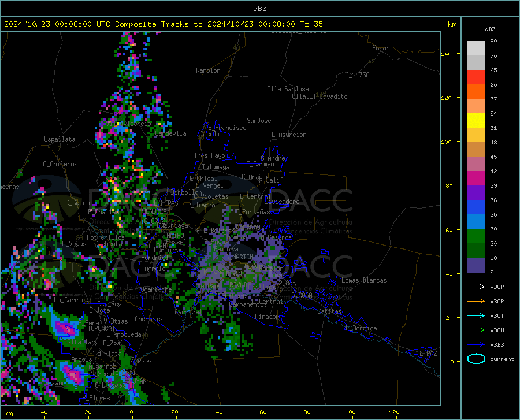Screen dimensions: 520x420
Task: Click the cyan 'current' ellipse icon
Action: coord(476,359)
